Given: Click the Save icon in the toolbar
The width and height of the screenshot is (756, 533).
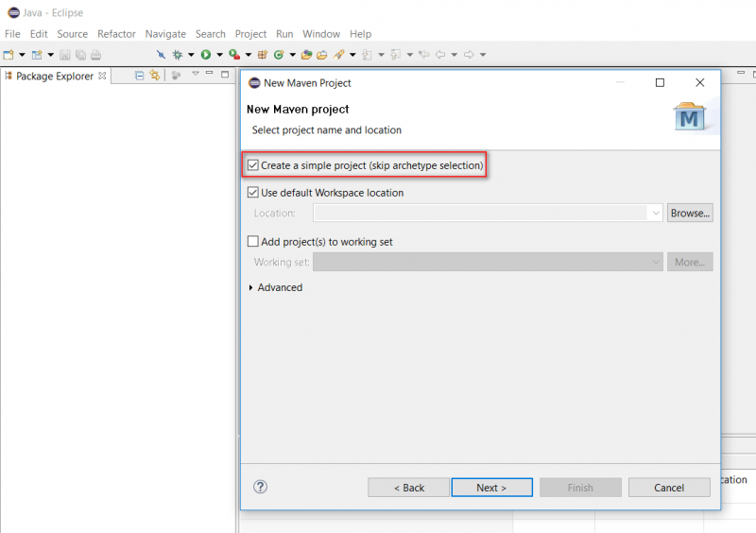Looking at the screenshot, I should click(x=64, y=55).
